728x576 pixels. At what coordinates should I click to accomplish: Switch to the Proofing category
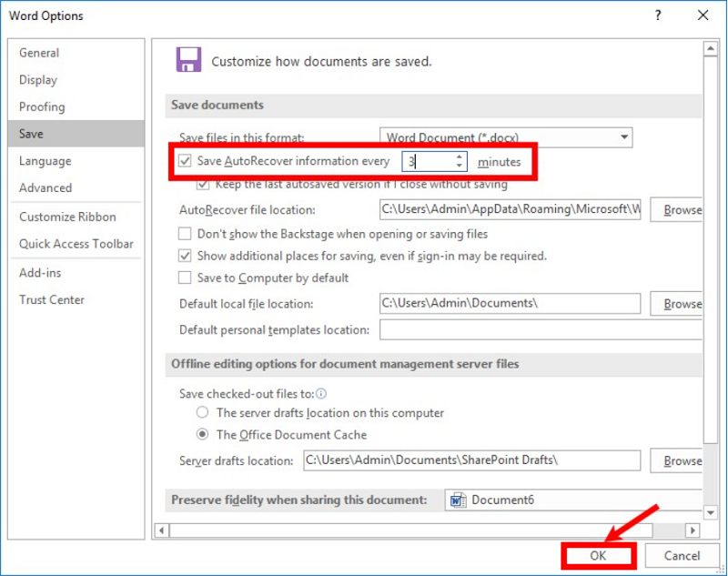(42, 106)
